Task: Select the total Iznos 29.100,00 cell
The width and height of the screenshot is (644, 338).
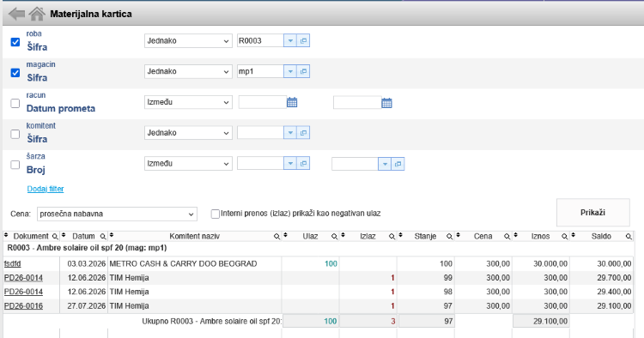Action: (540, 321)
